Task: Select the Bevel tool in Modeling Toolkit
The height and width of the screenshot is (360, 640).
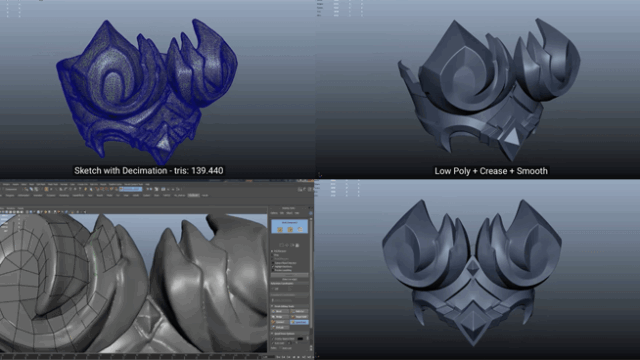Action: coord(280,311)
